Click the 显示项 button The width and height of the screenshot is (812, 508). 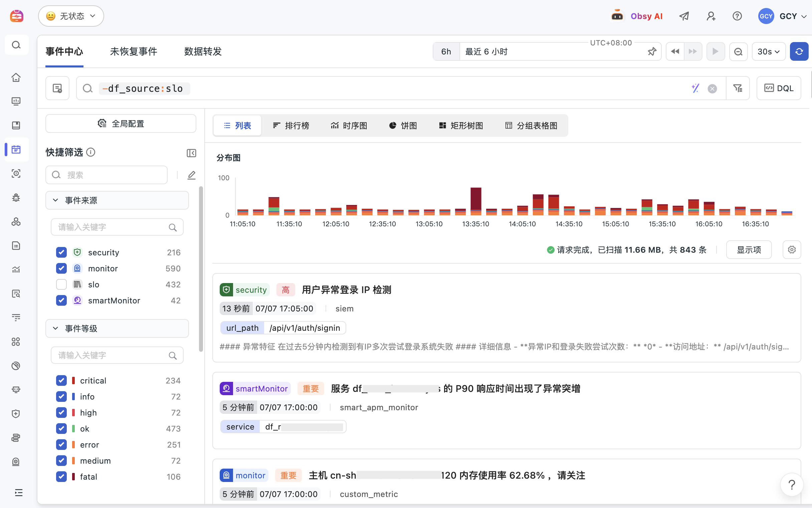tap(749, 250)
